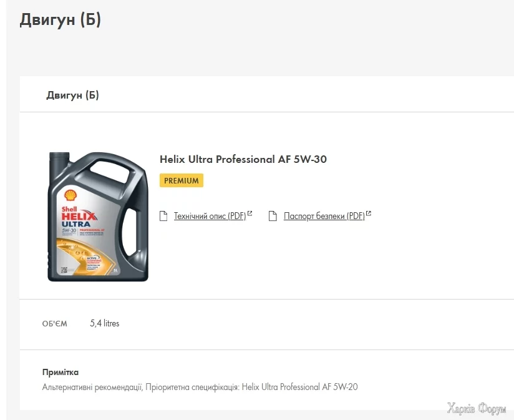
Task: Click the document icon beside Технічний опис
Action: [163, 217]
